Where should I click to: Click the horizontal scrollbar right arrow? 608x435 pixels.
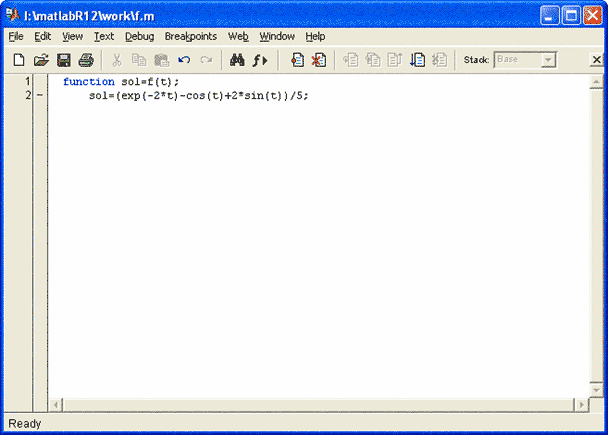(x=582, y=405)
